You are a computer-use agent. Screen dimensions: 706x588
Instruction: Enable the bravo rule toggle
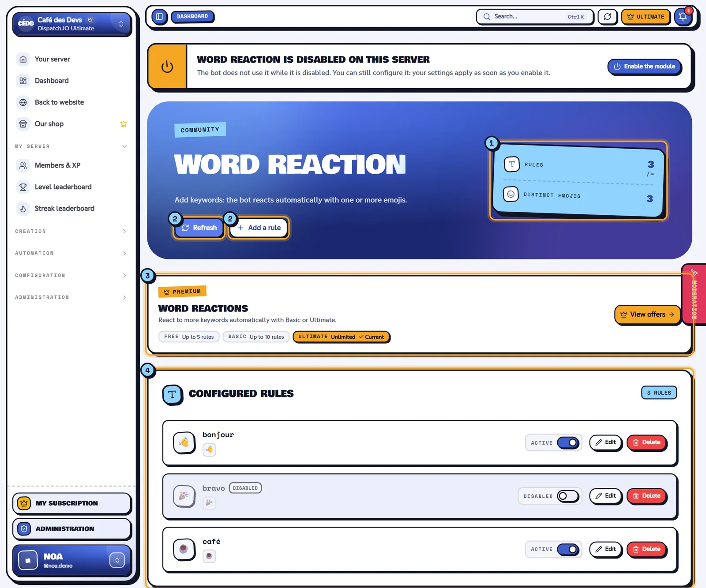click(x=568, y=496)
